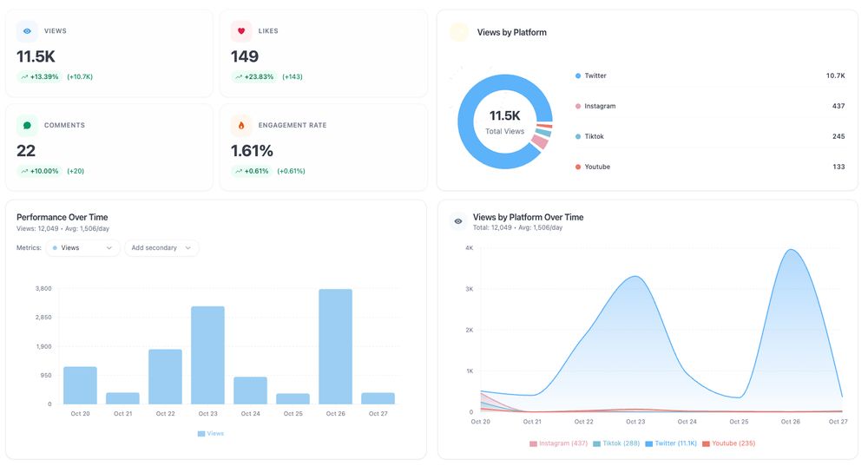Click the +13.39% trend badge under Views
The image size is (868, 466).
click(39, 77)
